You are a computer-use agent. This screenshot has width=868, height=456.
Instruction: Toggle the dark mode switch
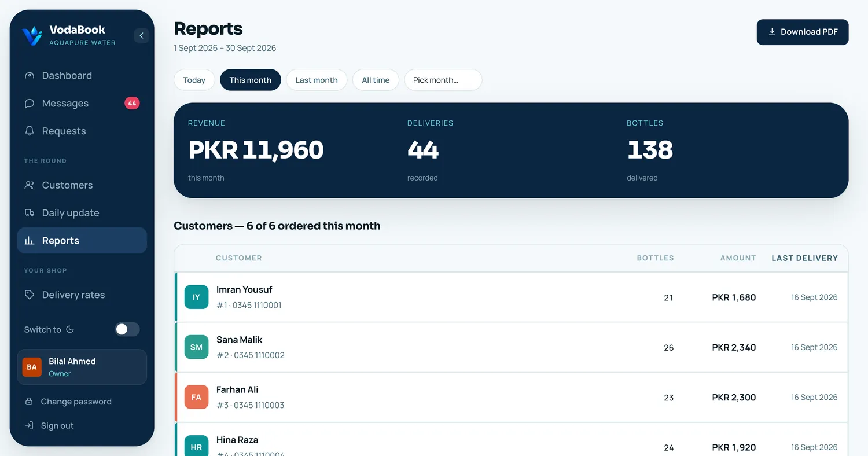click(x=127, y=329)
